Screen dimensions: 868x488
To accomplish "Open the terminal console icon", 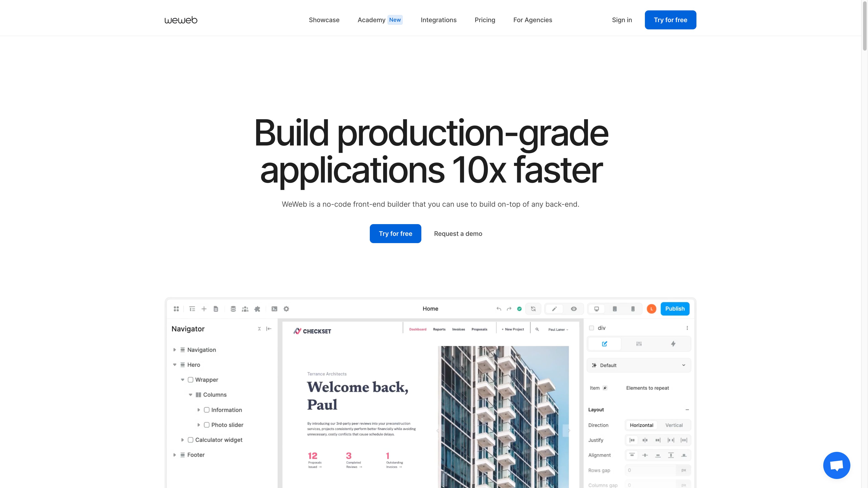I will click(274, 309).
